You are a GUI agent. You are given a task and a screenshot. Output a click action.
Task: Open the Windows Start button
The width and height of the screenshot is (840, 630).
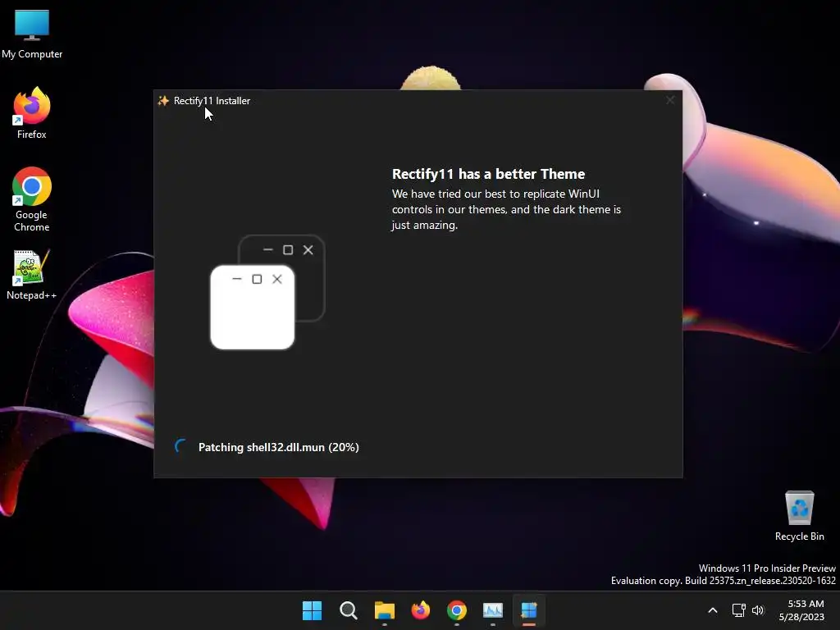pos(312,610)
